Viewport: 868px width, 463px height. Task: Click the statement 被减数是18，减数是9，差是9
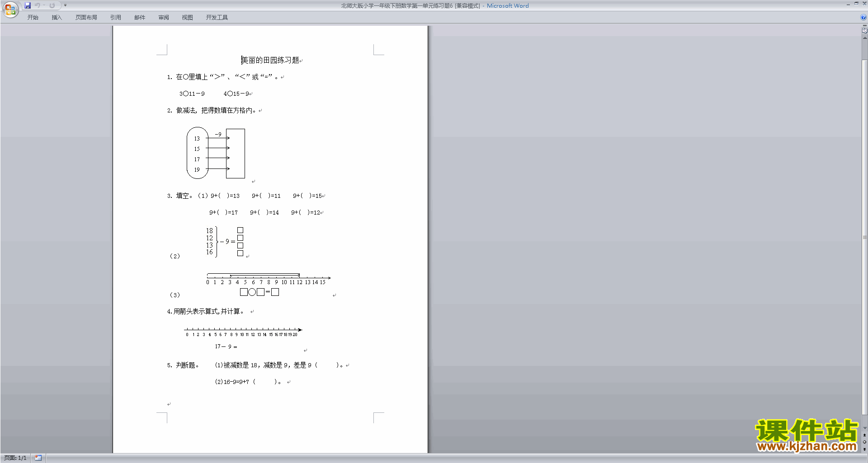click(267, 365)
